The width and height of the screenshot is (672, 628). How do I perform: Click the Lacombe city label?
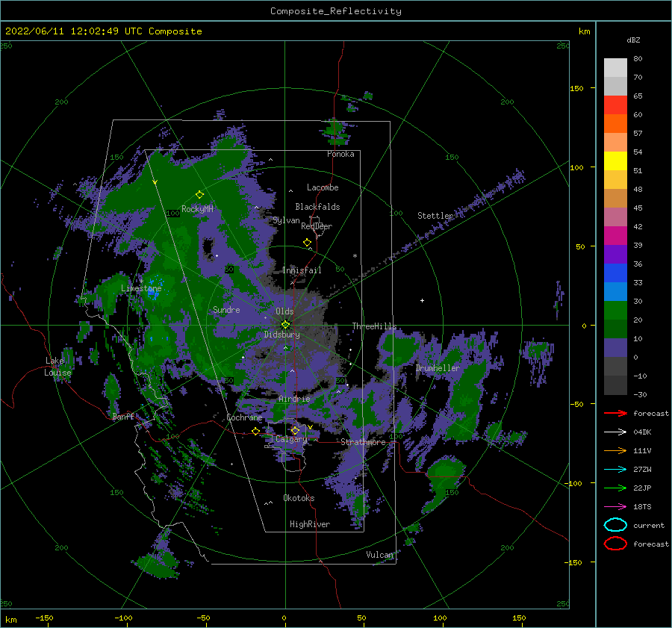pos(323,187)
